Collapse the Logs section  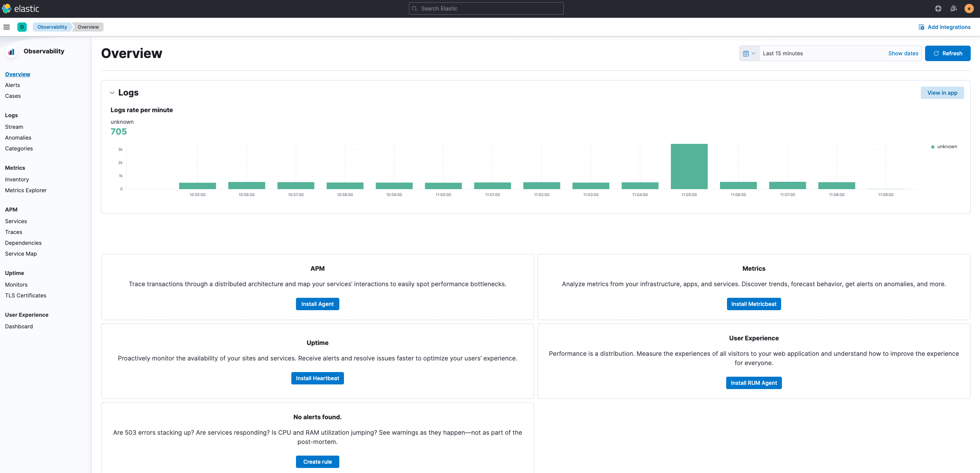click(x=112, y=93)
